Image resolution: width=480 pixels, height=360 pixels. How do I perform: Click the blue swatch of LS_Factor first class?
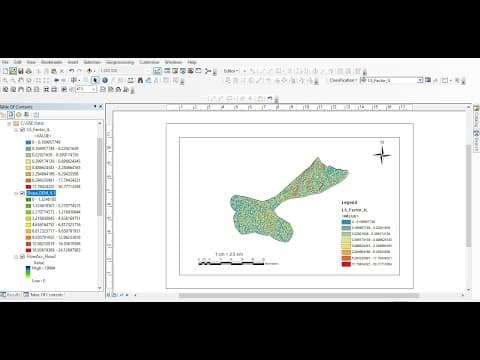click(x=28, y=142)
